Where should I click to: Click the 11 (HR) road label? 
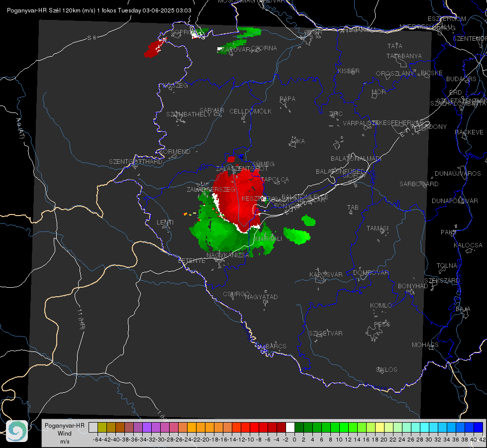point(81,319)
